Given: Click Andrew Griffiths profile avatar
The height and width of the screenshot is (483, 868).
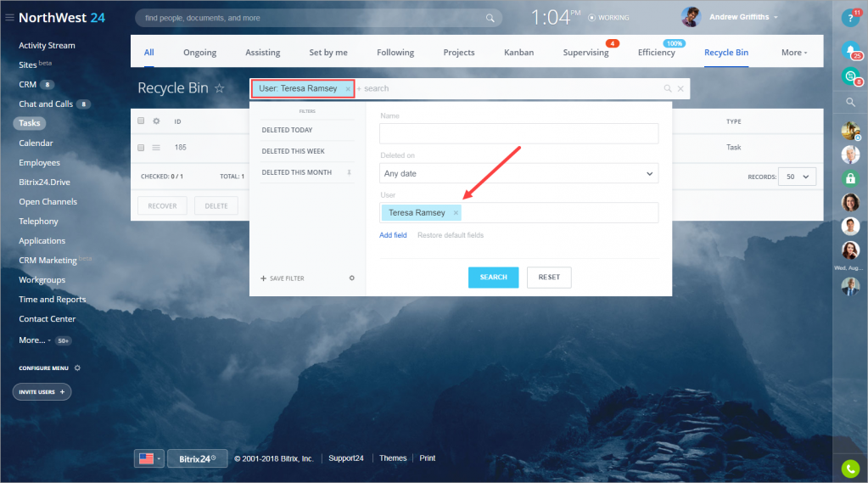Looking at the screenshot, I should (691, 17).
